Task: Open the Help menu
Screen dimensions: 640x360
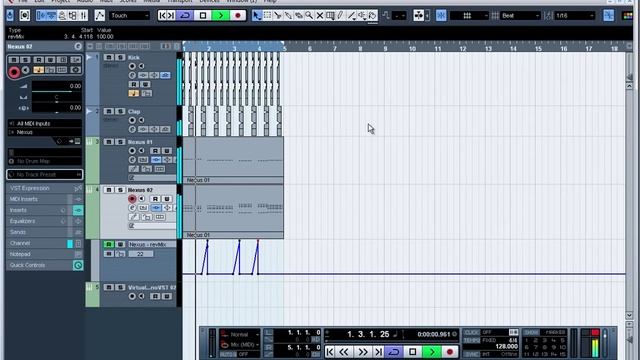Action: pos(270,1)
